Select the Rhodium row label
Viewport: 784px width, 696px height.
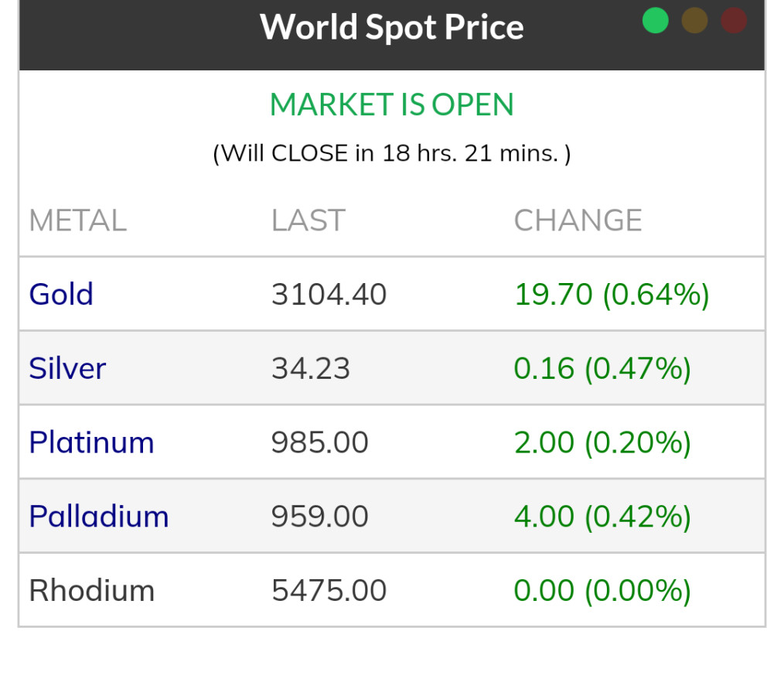91,591
